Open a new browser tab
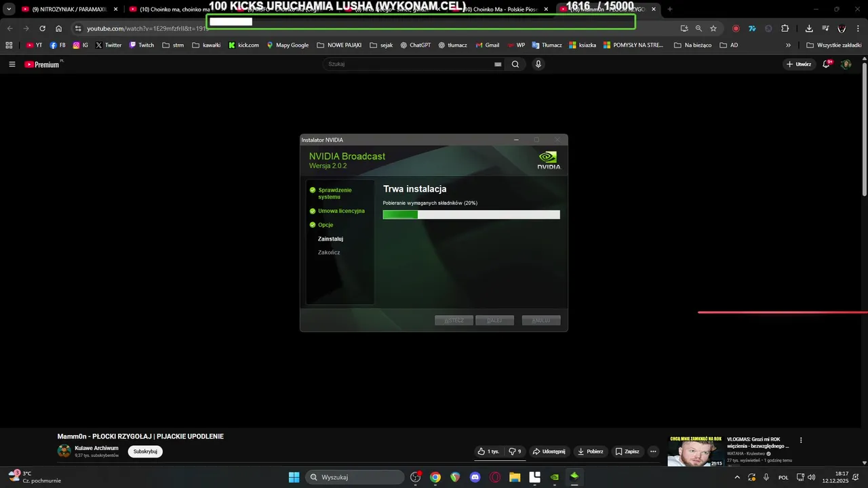The height and width of the screenshot is (488, 868). 670,9
